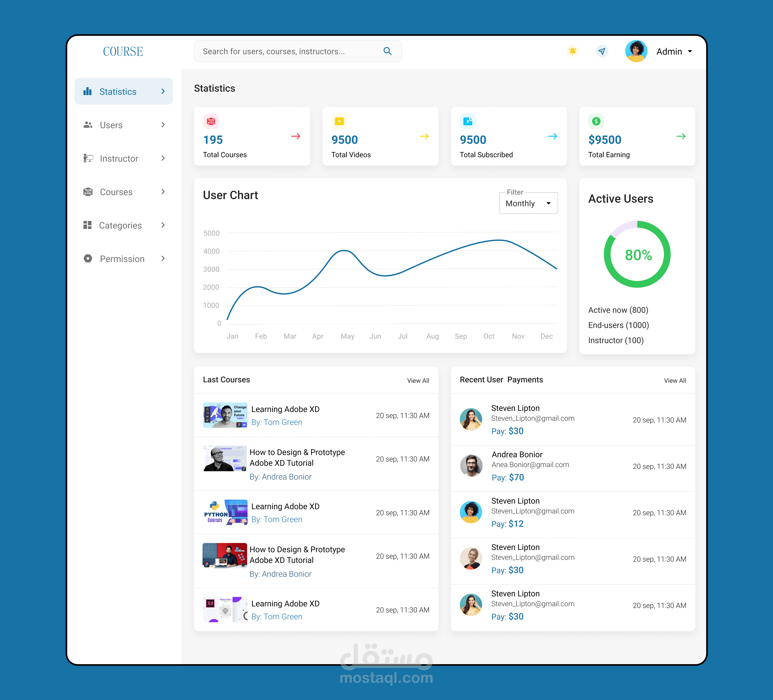This screenshot has width=773, height=700.
Task: Click the green arrow on Total Earning card
Action: [x=681, y=136]
